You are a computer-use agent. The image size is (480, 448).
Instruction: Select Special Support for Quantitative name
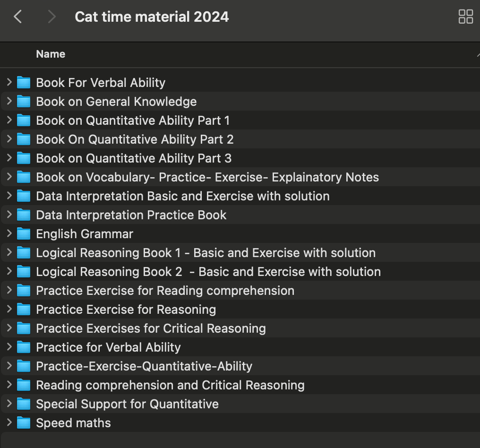pyautogui.click(x=128, y=404)
